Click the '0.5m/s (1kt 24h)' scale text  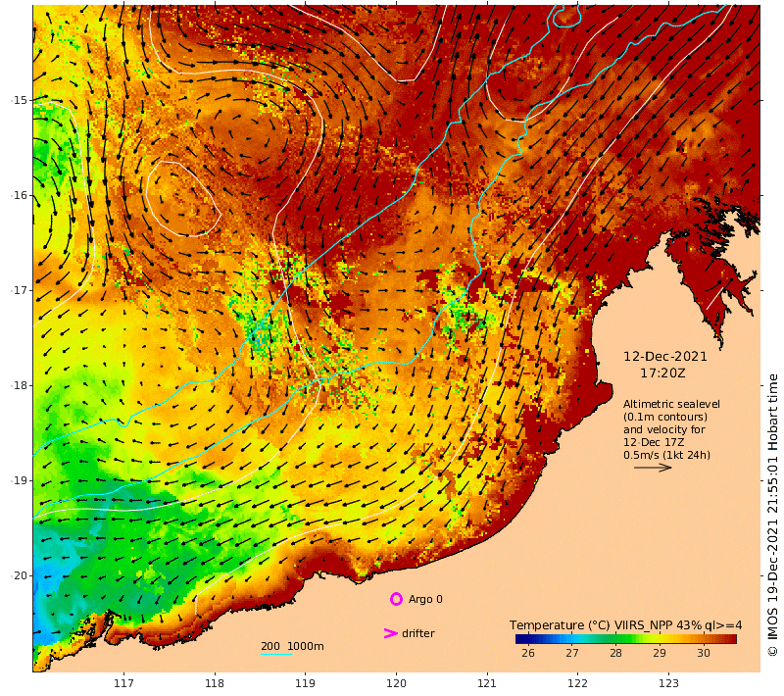(x=666, y=455)
